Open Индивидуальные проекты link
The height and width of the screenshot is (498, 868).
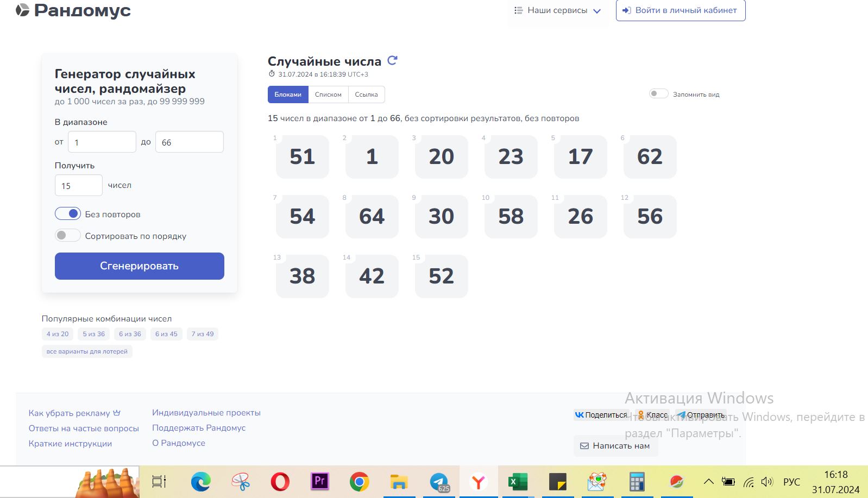coord(206,413)
